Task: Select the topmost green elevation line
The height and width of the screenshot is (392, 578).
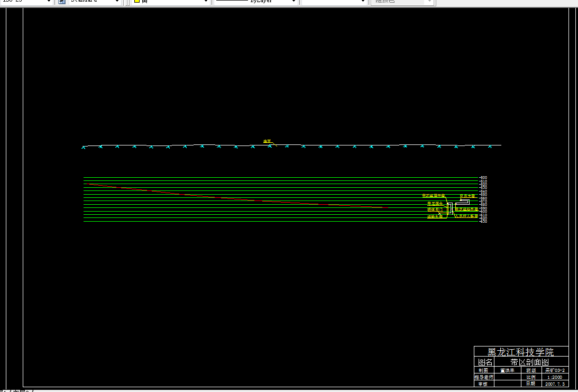Action: coord(280,177)
